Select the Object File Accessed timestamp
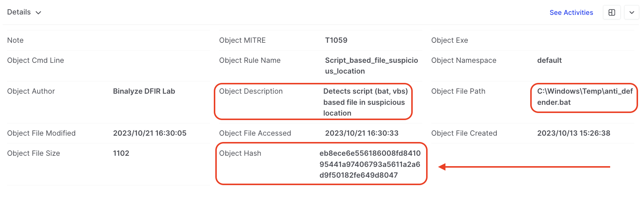Viewport: 644px width, 197px height. pos(361,133)
